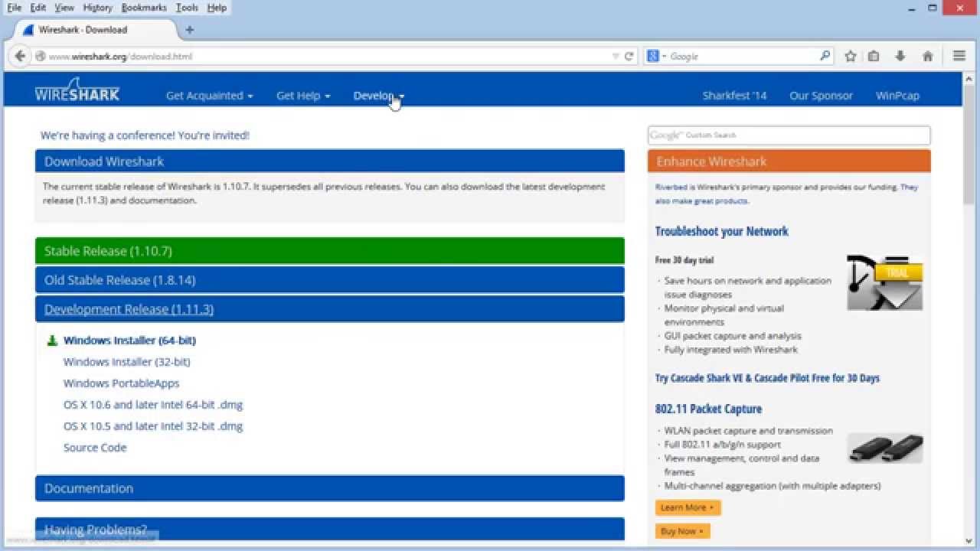Image resolution: width=980 pixels, height=551 pixels.
Task: Download Windows Installer (32-bit)
Action: pyautogui.click(x=127, y=362)
